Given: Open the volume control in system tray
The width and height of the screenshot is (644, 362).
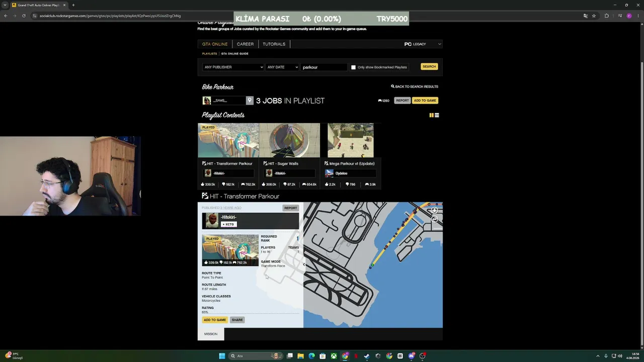Looking at the screenshot, I should coord(620,356).
